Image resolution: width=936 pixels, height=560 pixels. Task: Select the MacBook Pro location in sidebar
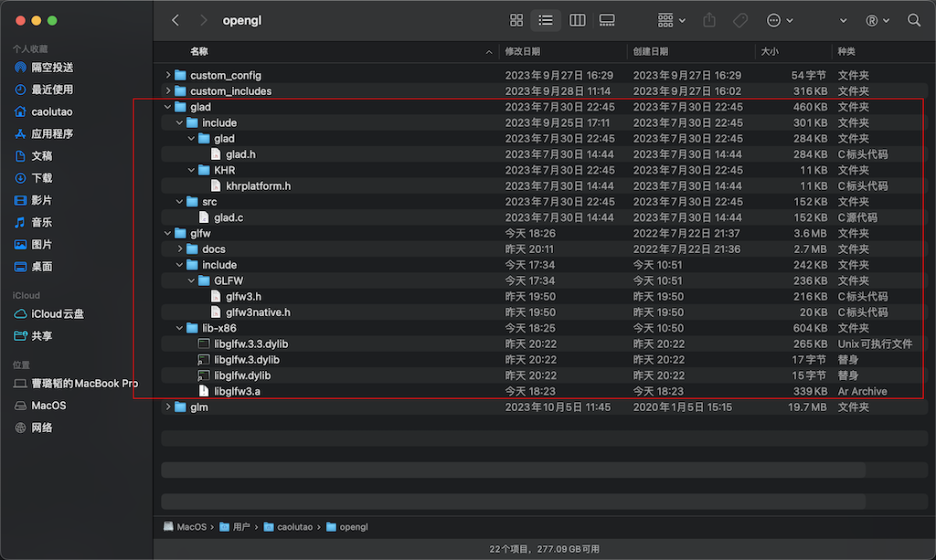pyautogui.click(x=76, y=383)
